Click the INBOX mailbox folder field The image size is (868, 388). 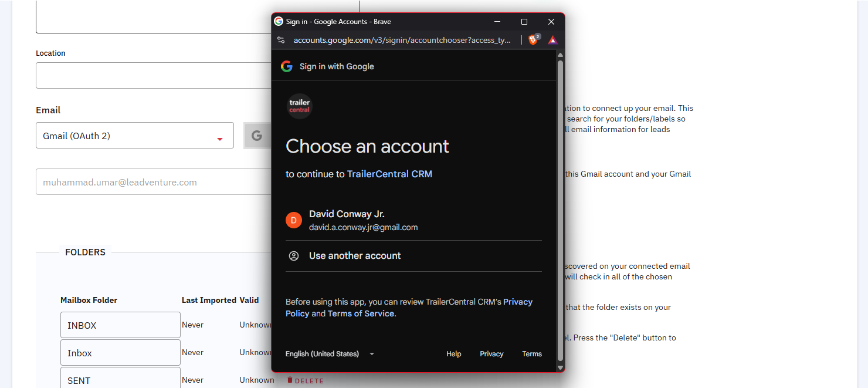[x=120, y=325]
